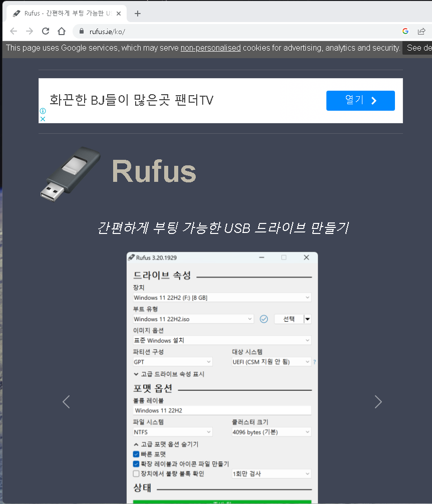Screen dimensions: 432x504
Task: Open the 파티션 구성 GPT dropdown
Action: coord(172,362)
